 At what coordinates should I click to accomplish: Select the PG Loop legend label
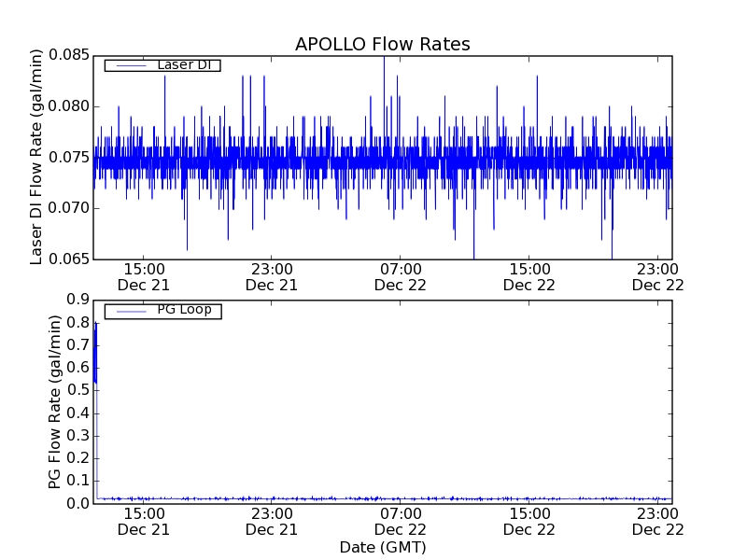tap(184, 310)
